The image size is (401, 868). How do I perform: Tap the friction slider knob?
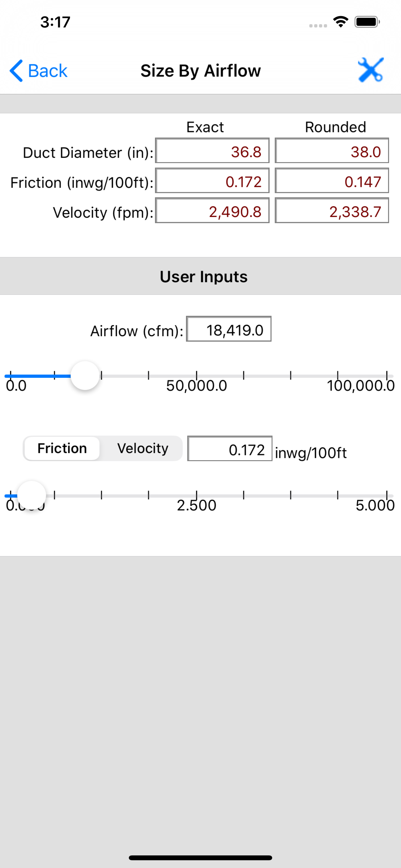tap(31, 495)
